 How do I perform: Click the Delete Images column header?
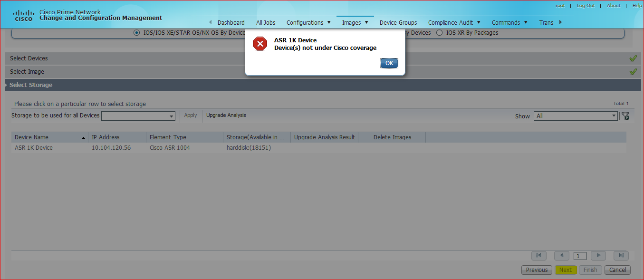(x=392, y=137)
